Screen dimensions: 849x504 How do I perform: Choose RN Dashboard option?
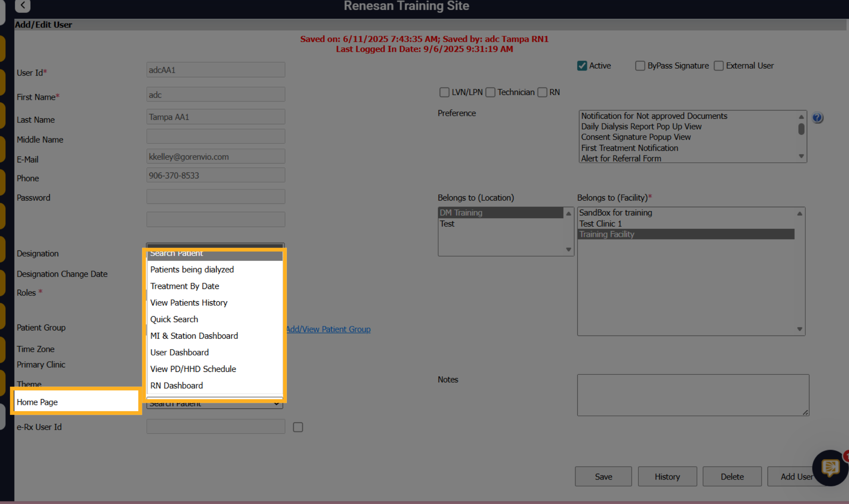point(215,386)
